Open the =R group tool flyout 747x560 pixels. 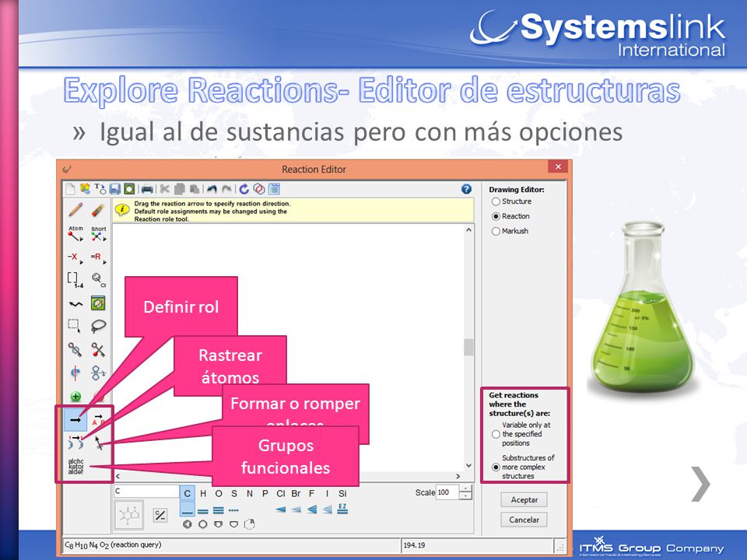pos(98,257)
